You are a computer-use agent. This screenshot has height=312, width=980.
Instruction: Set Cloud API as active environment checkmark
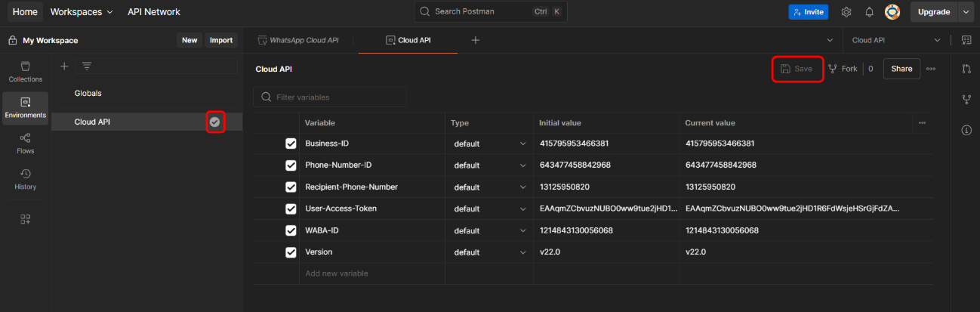(215, 122)
